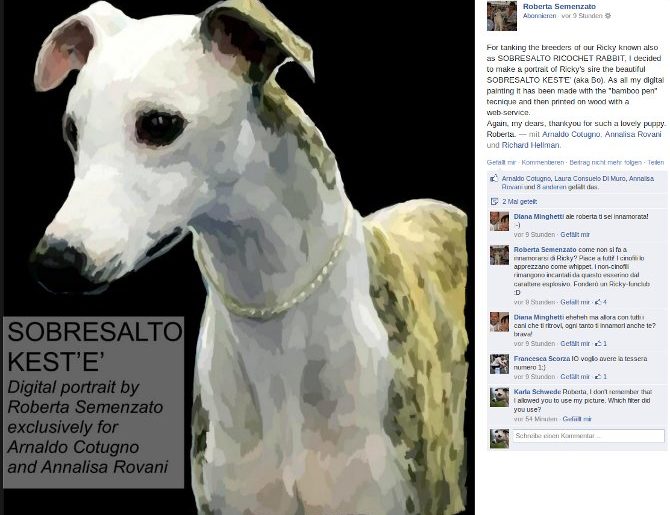Click the Abonnieren subscribe link
This screenshot has width=670, height=515.
coord(540,16)
